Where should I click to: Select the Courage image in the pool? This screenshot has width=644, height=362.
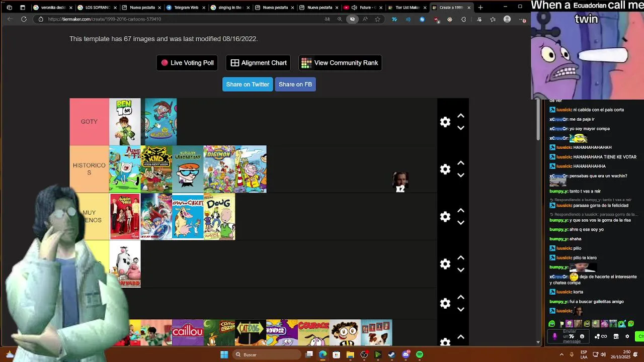click(313, 332)
